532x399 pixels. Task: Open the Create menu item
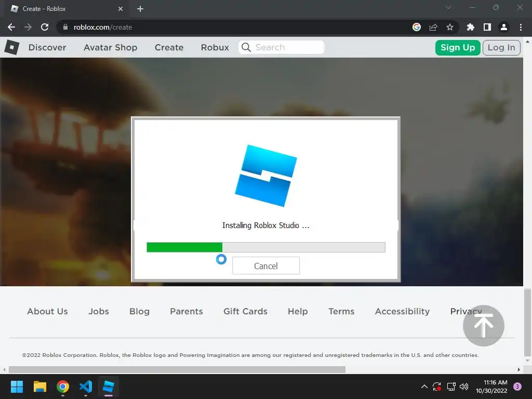pos(169,47)
